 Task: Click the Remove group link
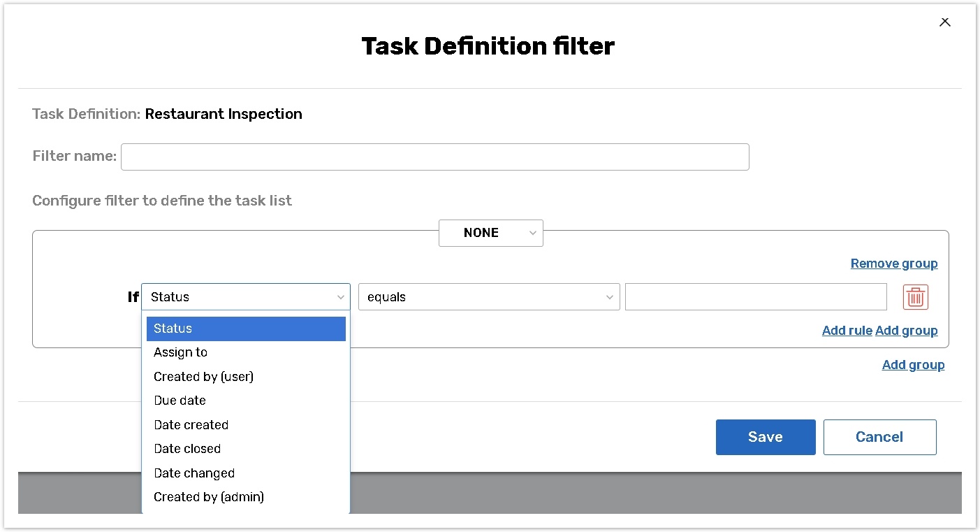(x=893, y=264)
